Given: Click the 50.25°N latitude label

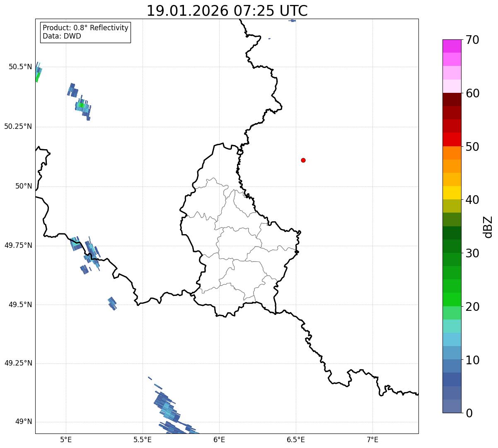Looking at the screenshot, I should (18, 126).
